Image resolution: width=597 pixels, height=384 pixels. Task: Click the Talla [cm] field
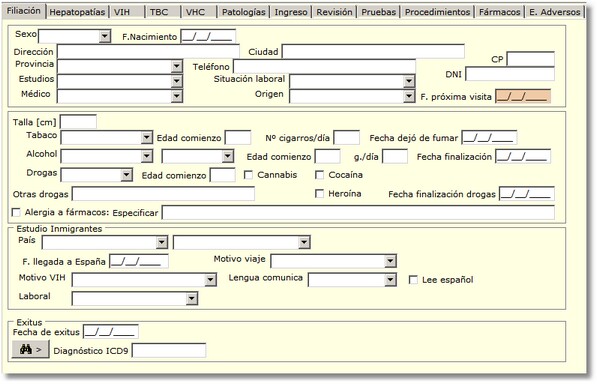pyautogui.click(x=78, y=122)
